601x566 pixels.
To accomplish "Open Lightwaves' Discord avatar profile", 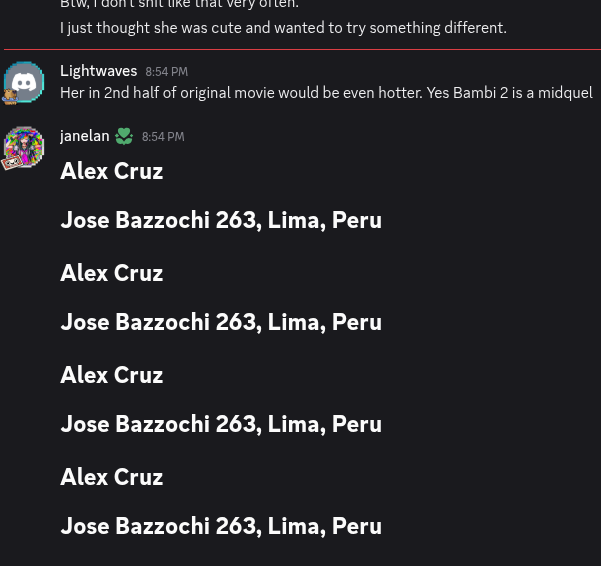I will [x=24, y=81].
